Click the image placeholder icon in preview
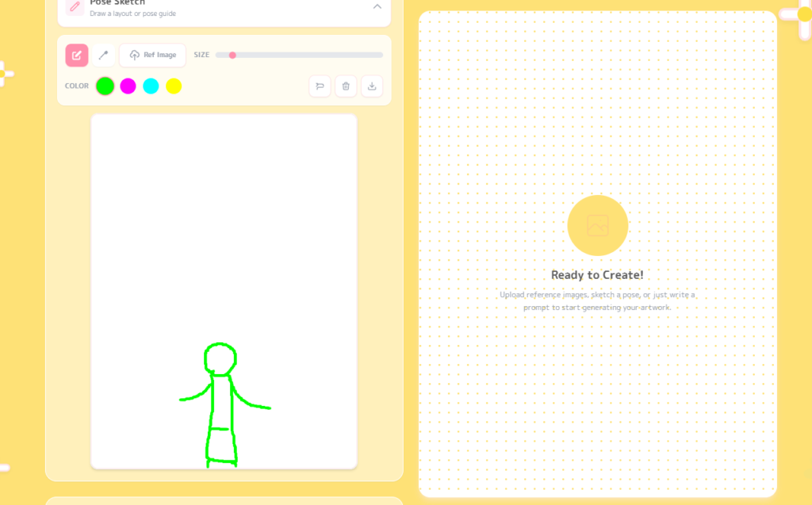Screen dimensions: 812x505 click(x=597, y=225)
